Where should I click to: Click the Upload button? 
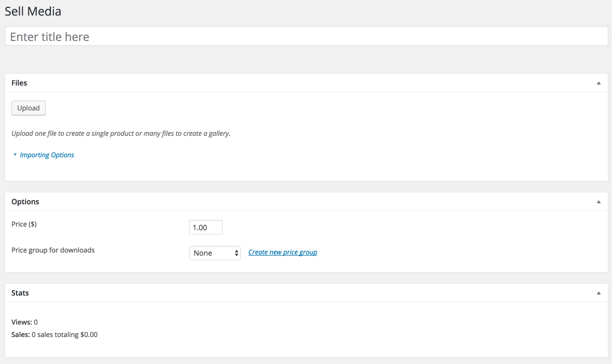pyautogui.click(x=29, y=108)
